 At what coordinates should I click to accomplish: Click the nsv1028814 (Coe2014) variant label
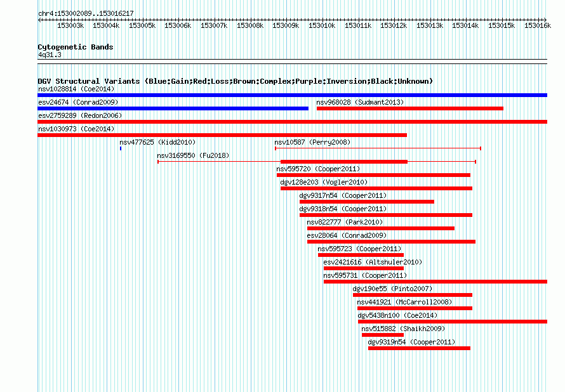[x=76, y=89]
